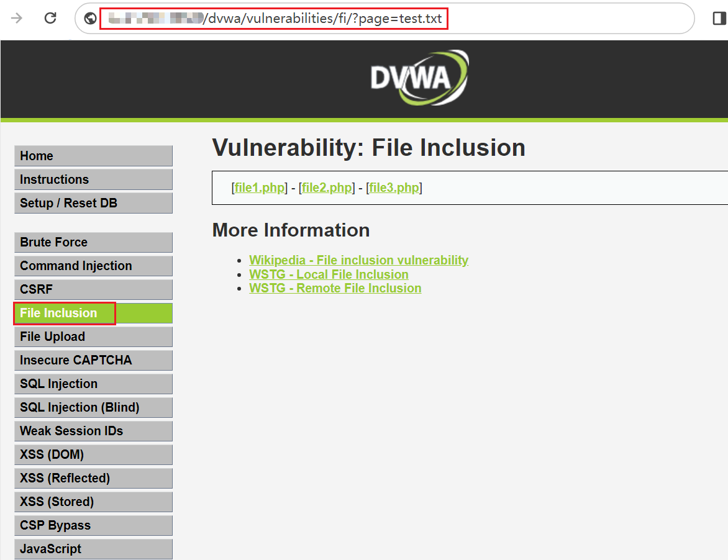Viewport: 728px width, 560px height.
Task: Toggle the browser side panel icon
Action: 719,18
